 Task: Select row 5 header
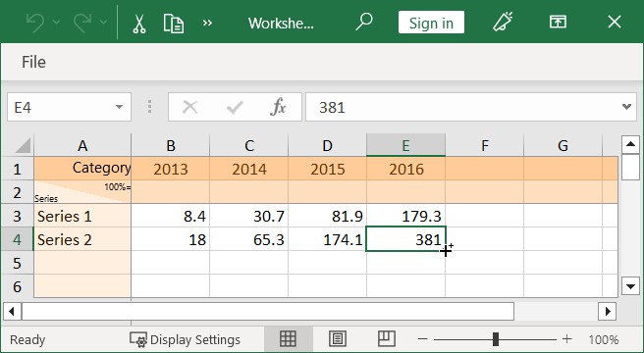[17, 263]
